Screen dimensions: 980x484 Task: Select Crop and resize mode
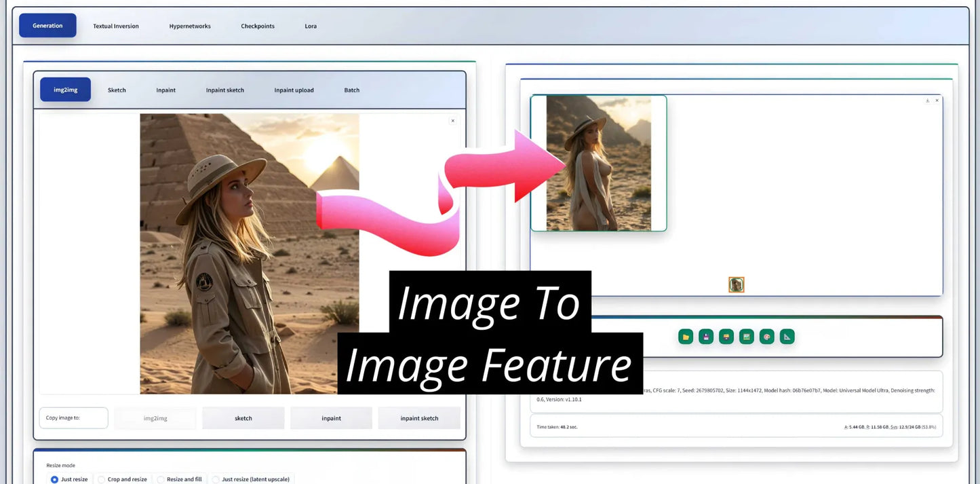[102, 479]
